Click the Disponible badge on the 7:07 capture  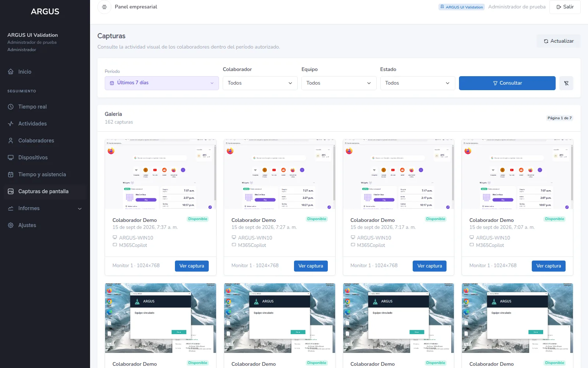coord(555,219)
